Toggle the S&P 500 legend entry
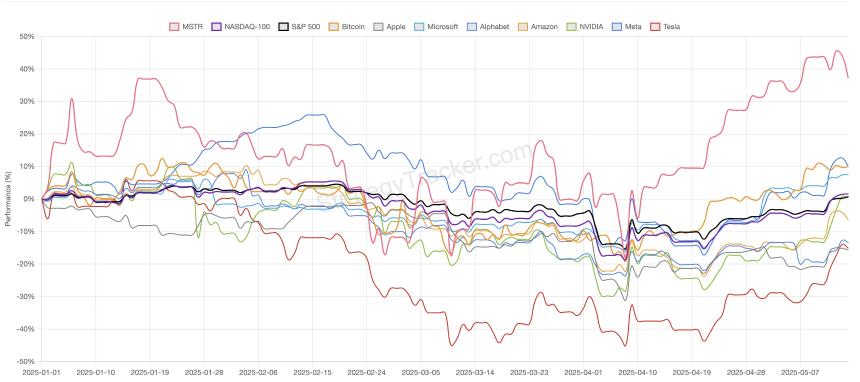 pyautogui.click(x=299, y=26)
